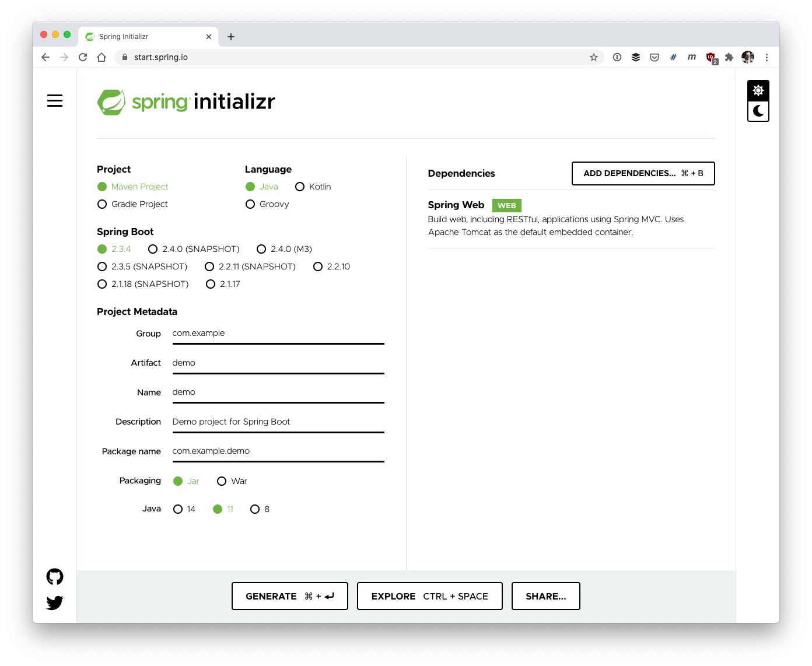
Task: Set packaging to War
Action: click(232, 481)
